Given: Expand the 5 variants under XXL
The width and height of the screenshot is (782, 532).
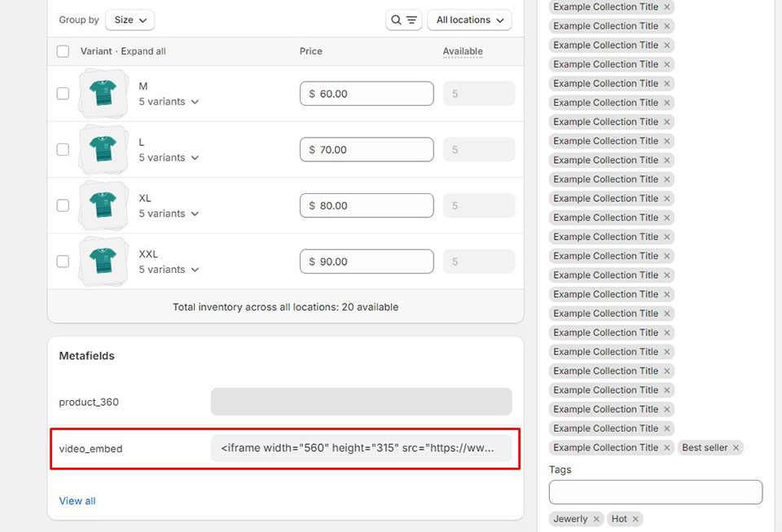Looking at the screenshot, I should (169, 270).
